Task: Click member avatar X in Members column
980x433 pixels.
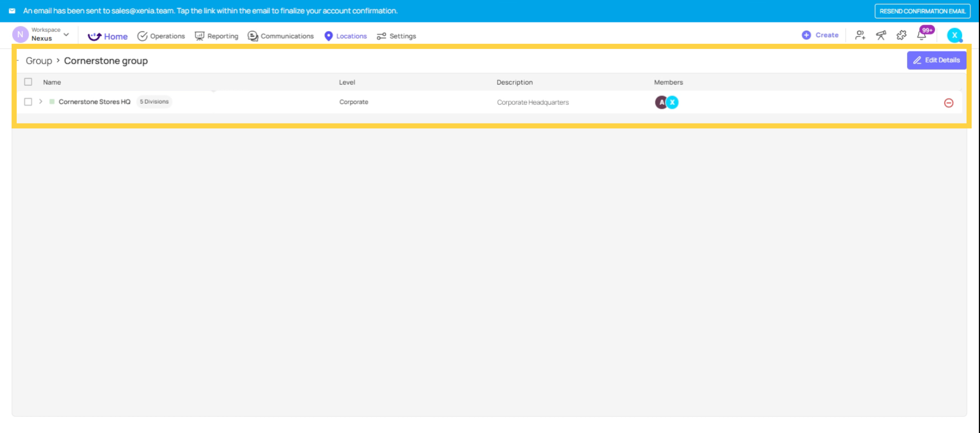Action: (673, 102)
